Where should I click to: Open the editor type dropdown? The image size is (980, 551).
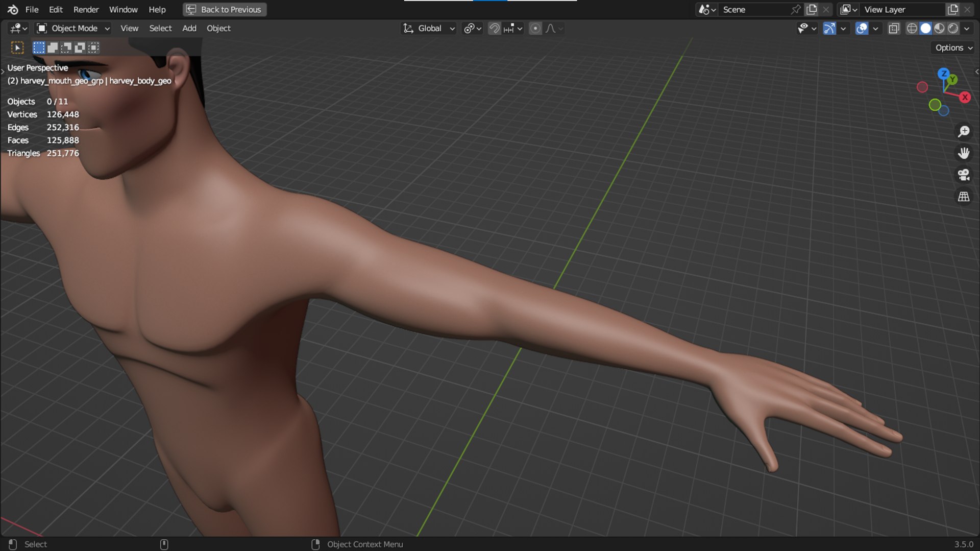pyautogui.click(x=19, y=29)
